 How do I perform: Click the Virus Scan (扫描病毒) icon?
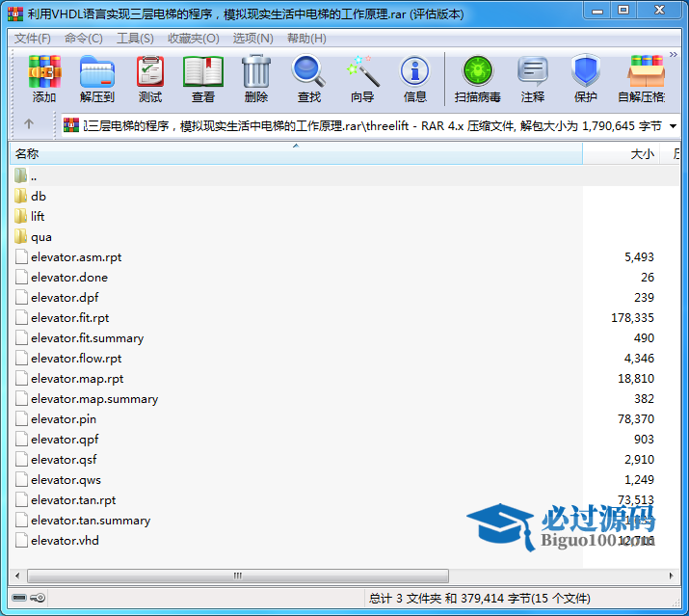478,70
